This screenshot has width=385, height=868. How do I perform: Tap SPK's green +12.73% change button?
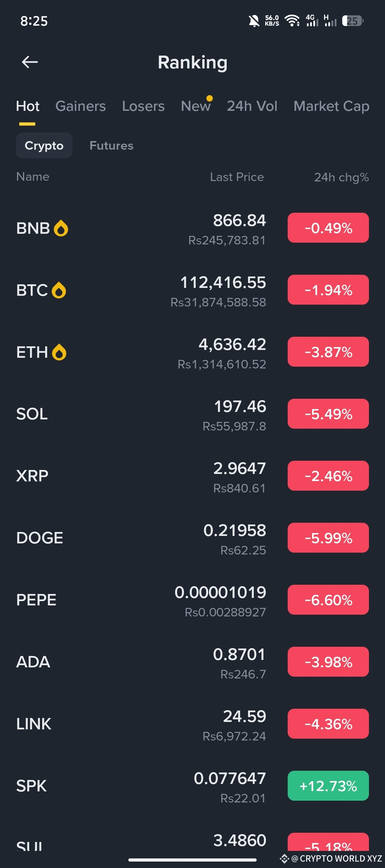(x=328, y=786)
